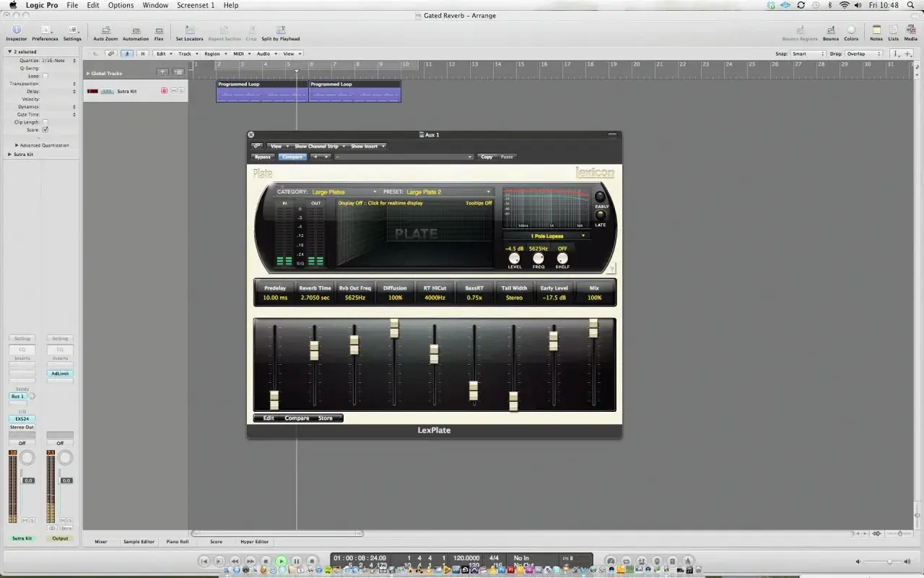The height and width of the screenshot is (578, 924).
Task: Mute the Sutra Kit track
Action: click(x=173, y=91)
